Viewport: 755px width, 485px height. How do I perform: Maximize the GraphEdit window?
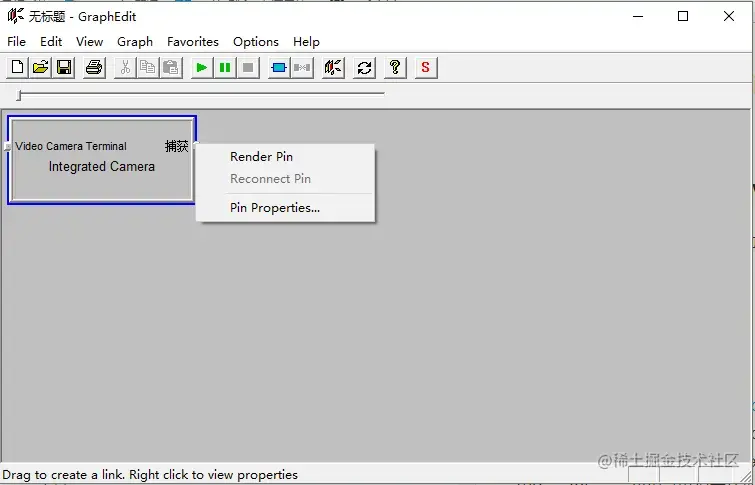coord(683,16)
